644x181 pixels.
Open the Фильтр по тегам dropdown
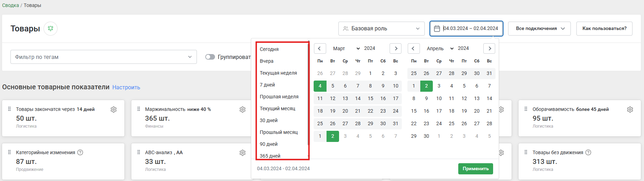click(103, 57)
